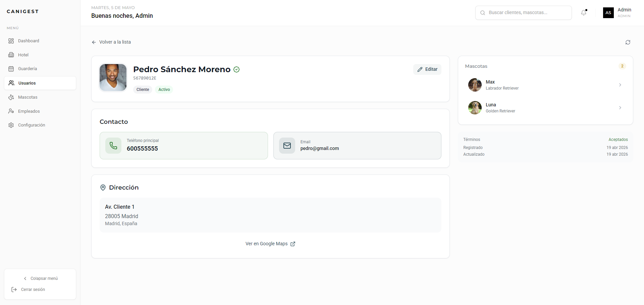Expand Max's pet entry chevron
644x305 pixels.
(620, 85)
